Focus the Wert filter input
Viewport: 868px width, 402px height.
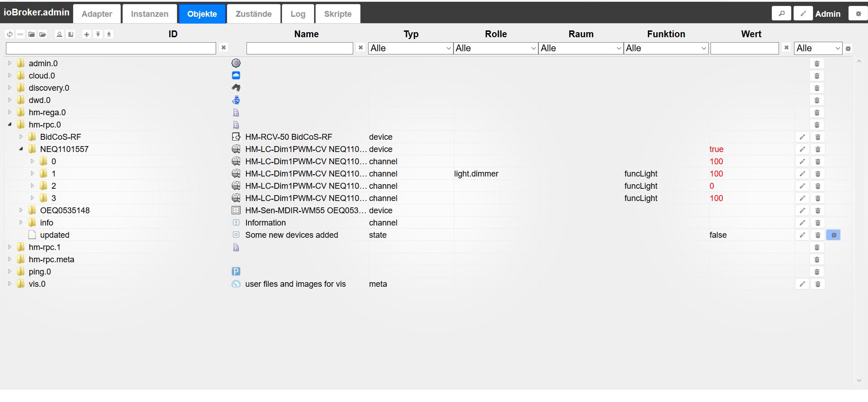[745, 48]
